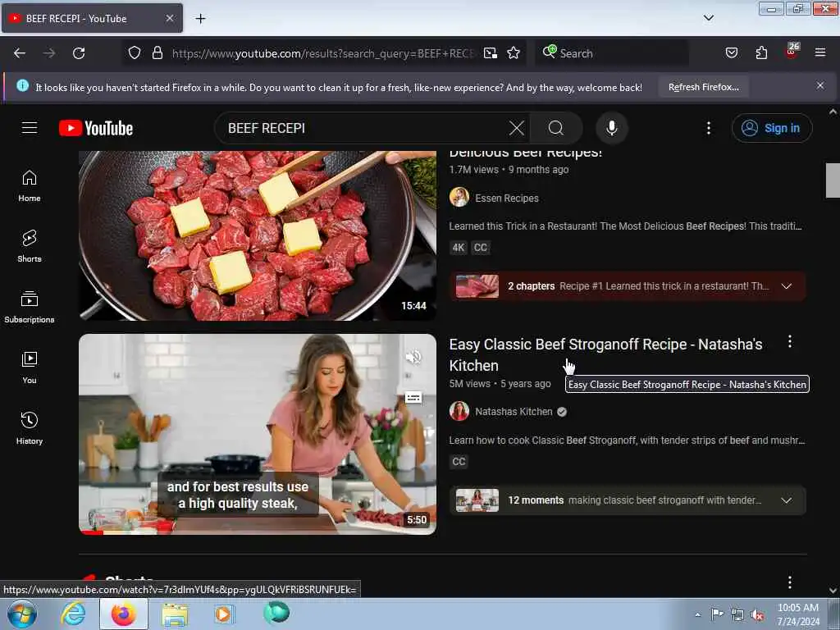Open the You sidebar item
Image resolution: width=840 pixels, height=630 pixels.
[x=30, y=367]
